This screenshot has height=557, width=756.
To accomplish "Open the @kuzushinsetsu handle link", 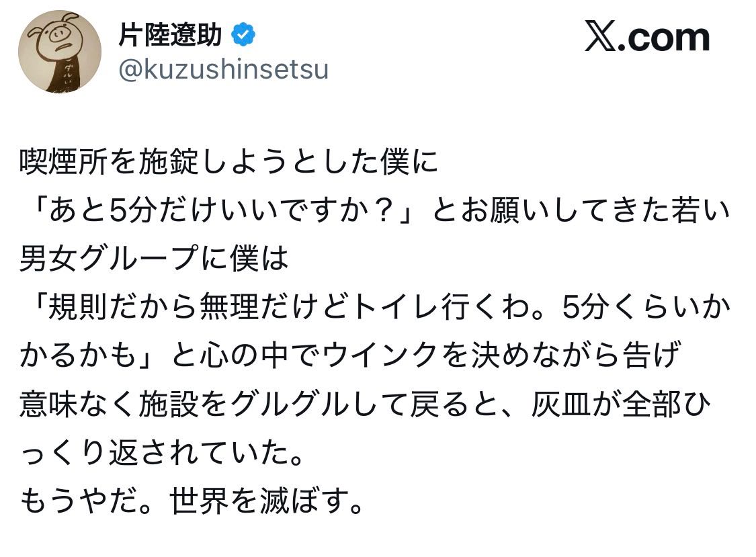I will point(223,69).
